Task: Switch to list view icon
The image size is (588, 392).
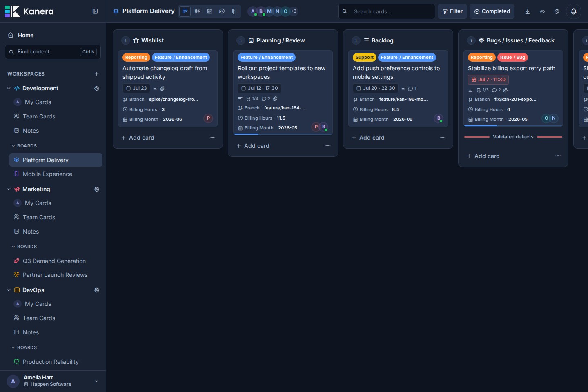Action: click(197, 11)
